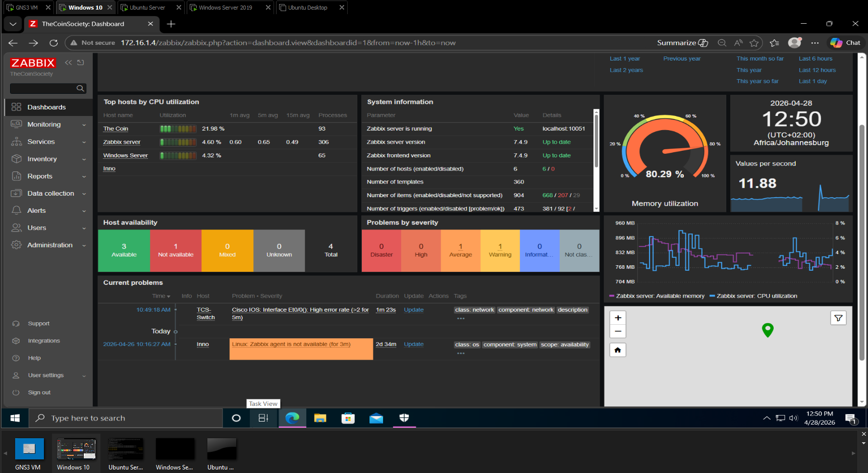
Task: Open File Explorer from the taskbar
Action: tap(320, 418)
